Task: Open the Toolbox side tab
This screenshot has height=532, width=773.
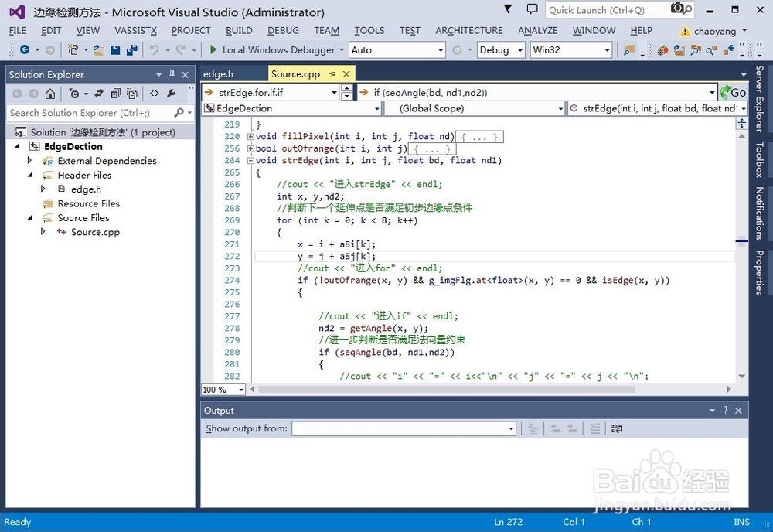Action: (760, 159)
